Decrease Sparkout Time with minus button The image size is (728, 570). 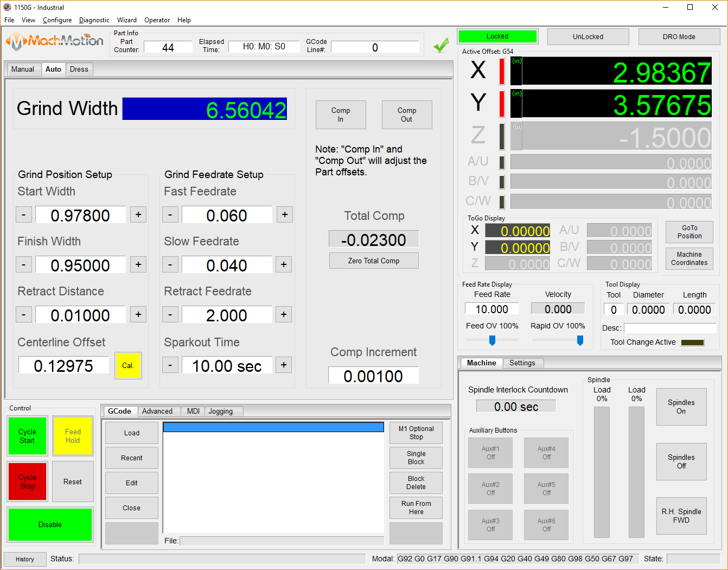pos(170,365)
